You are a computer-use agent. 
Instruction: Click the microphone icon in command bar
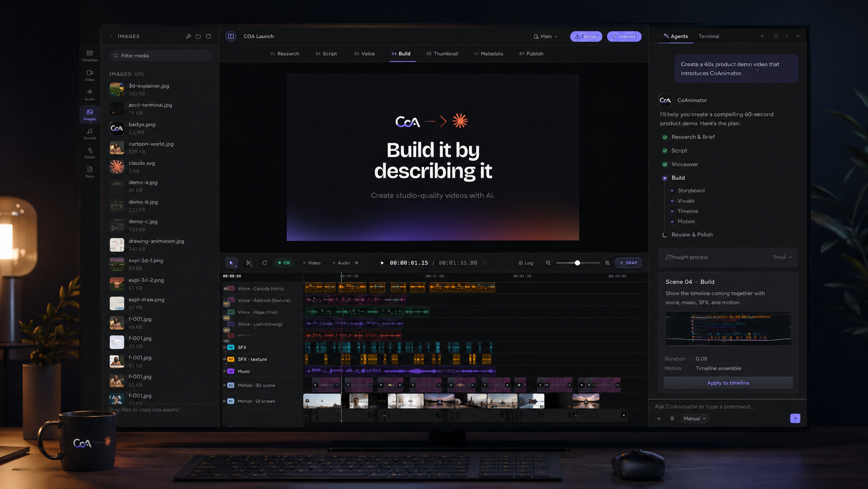tap(672, 418)
